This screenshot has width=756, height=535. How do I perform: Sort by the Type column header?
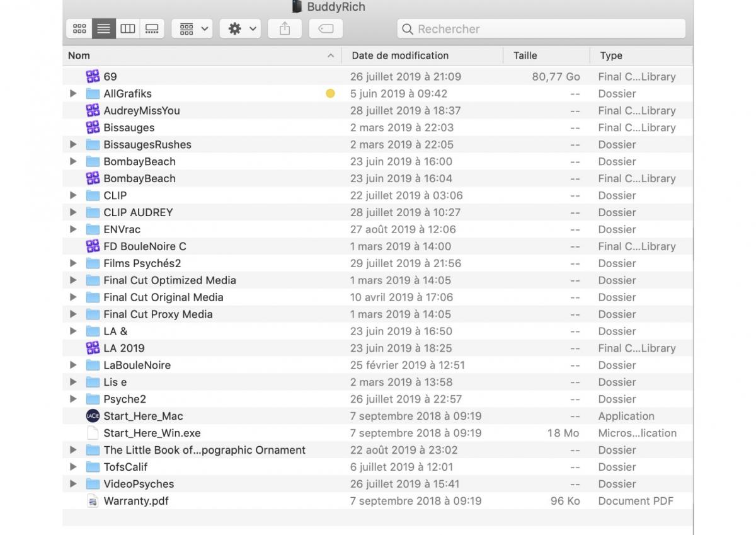(641, 55)
